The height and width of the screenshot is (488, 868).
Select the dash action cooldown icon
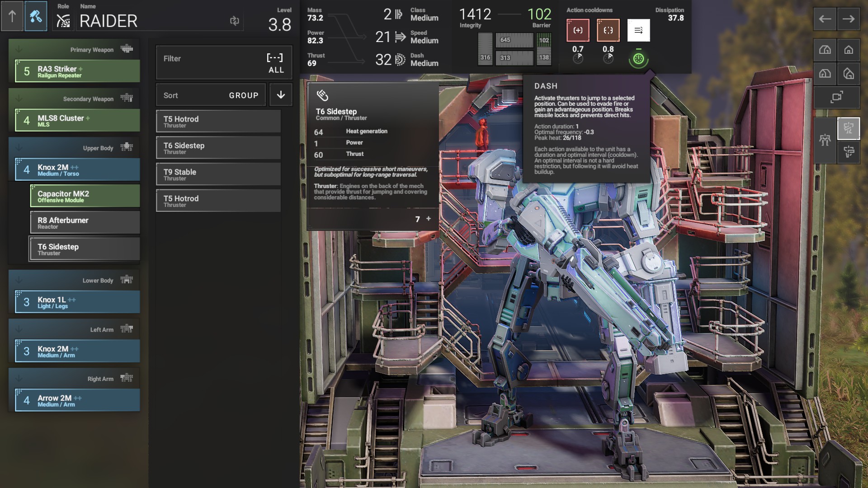pos(638,30)
